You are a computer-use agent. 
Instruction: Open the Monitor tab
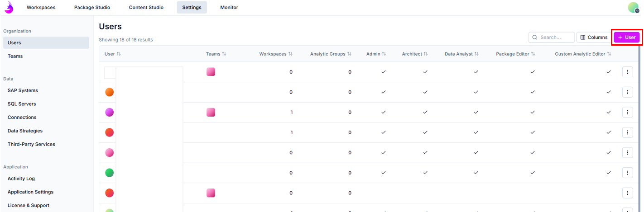[x=229, y=7]
